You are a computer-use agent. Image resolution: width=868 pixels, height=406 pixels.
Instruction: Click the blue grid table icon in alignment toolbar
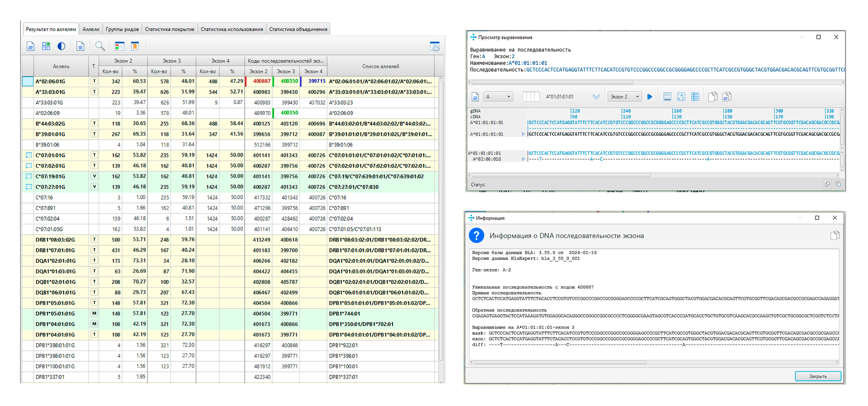pyautogui.click(x=695, y=97)
